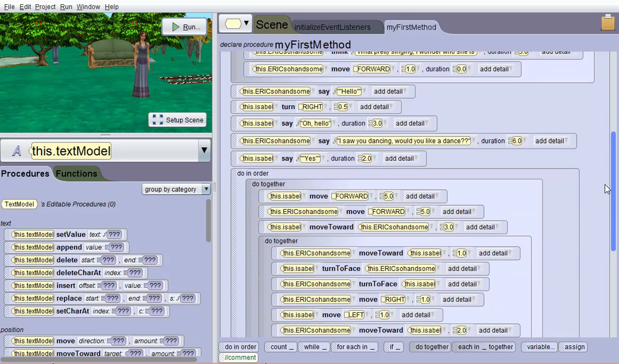Viewport: 619px width, 364px height.
Task: Switch to the Functions tab
Action: pos(76,174)
